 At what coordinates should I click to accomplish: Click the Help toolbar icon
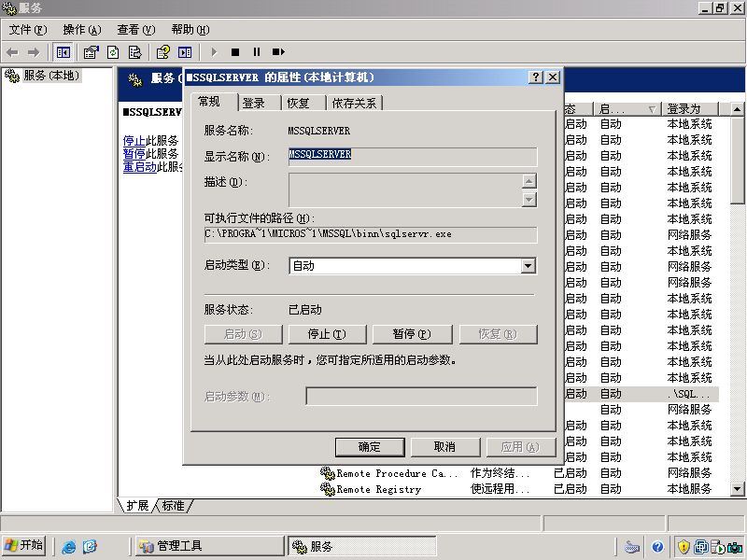[162, 52]
